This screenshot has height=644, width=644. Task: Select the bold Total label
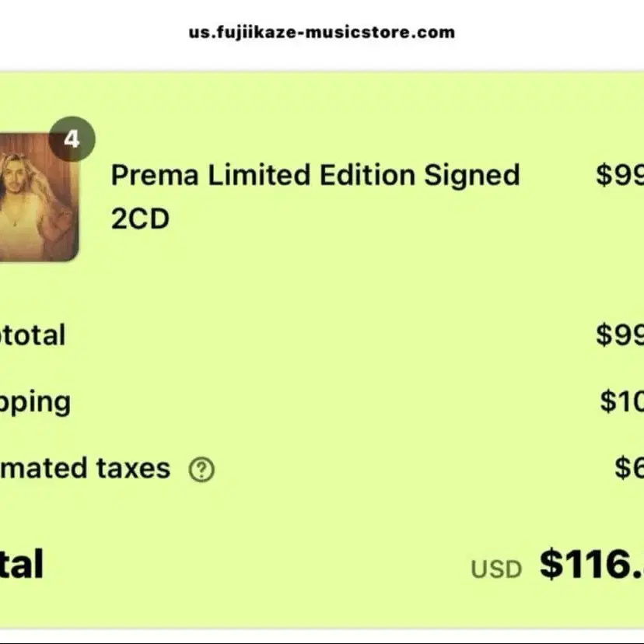click(22, 564)
